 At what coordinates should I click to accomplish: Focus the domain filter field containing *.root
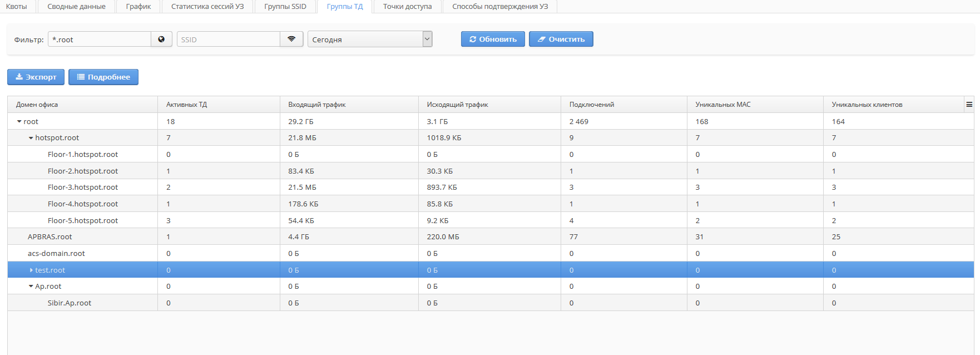pyautogui.click(x=100, y=39)
